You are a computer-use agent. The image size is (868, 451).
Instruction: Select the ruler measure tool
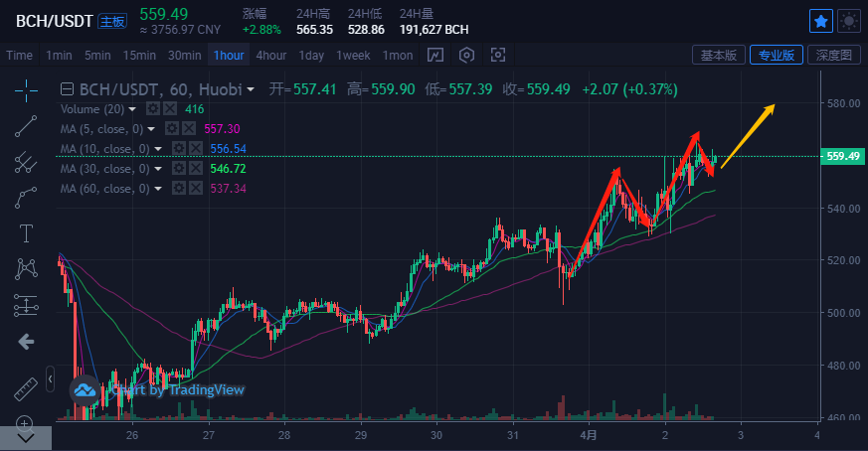pos(26,389)
